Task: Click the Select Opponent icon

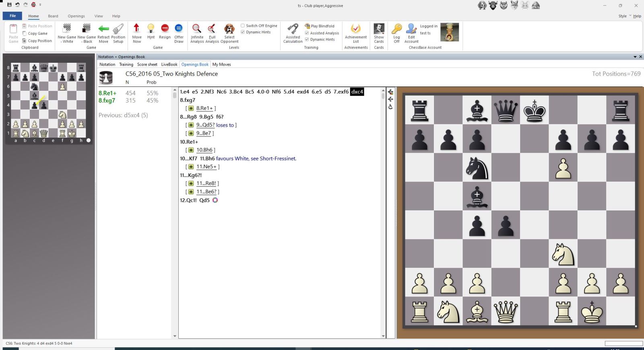Action: pyautogui.click(x=229, y=29)
